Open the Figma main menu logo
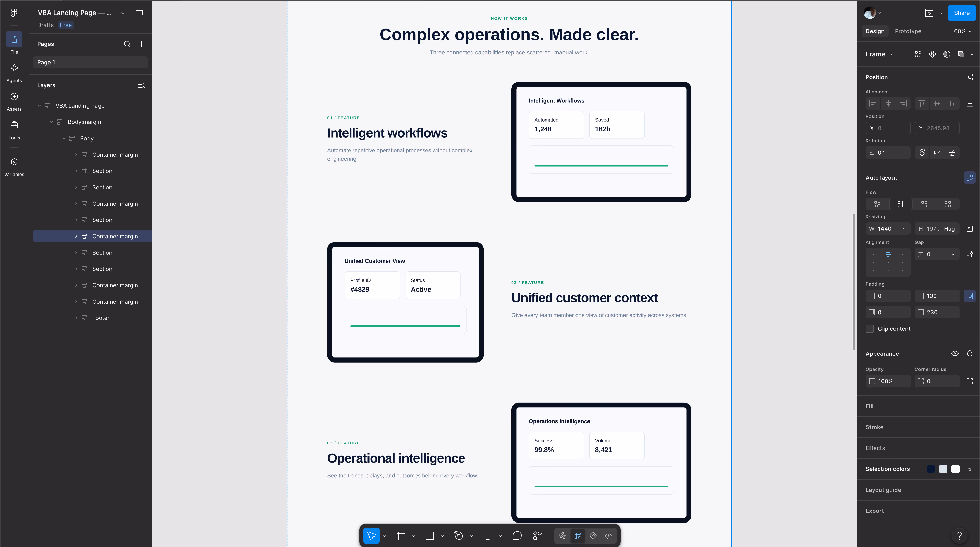The width and height of the screenshot is (980, 547). [14, 13]
